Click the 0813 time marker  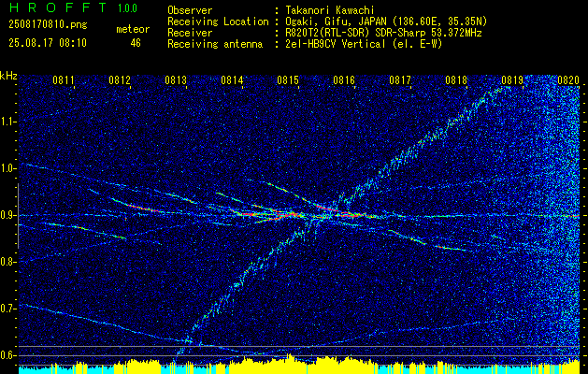[x=176, y=79]
